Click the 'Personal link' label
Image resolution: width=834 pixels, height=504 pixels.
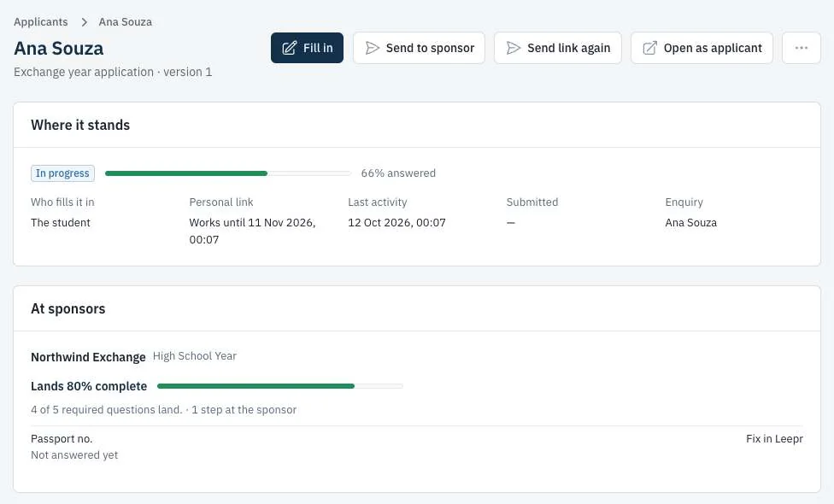[221, 202]
